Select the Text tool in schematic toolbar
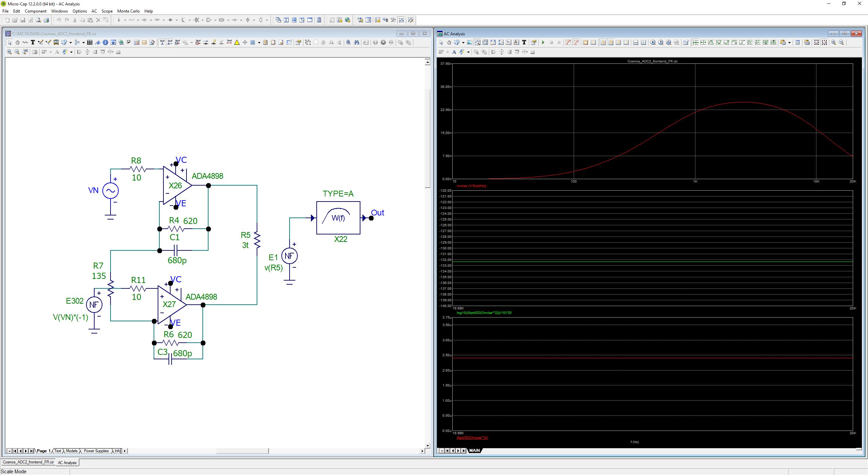The width and height of the screenshot is (868, 475). [x=33, y=42]
